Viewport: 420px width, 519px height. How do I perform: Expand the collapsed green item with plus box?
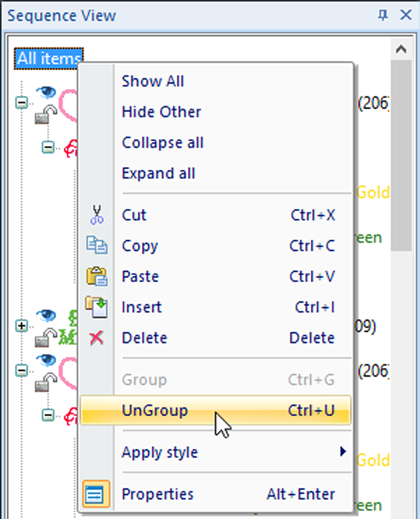point(22,326)
